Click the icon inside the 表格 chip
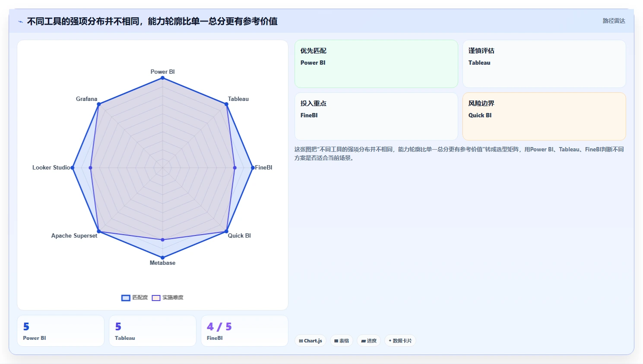This screenshot has height=364, width=643. 336,341
